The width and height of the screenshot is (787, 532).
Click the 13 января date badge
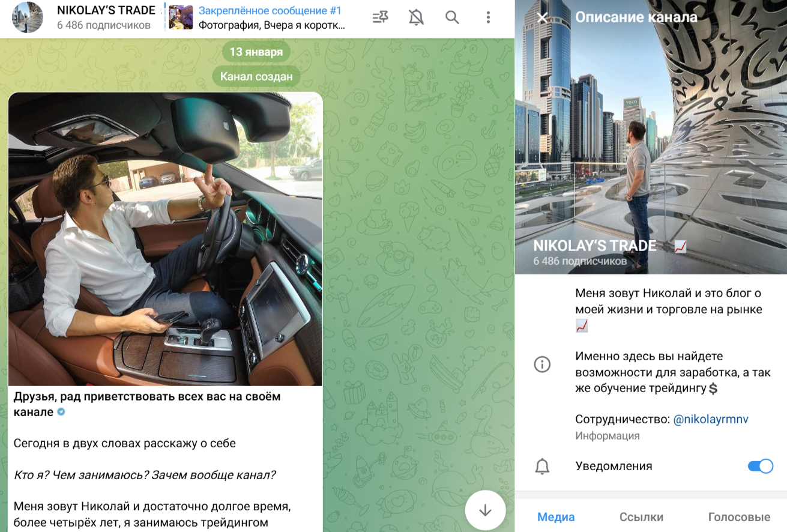click(x=256, y=52)
